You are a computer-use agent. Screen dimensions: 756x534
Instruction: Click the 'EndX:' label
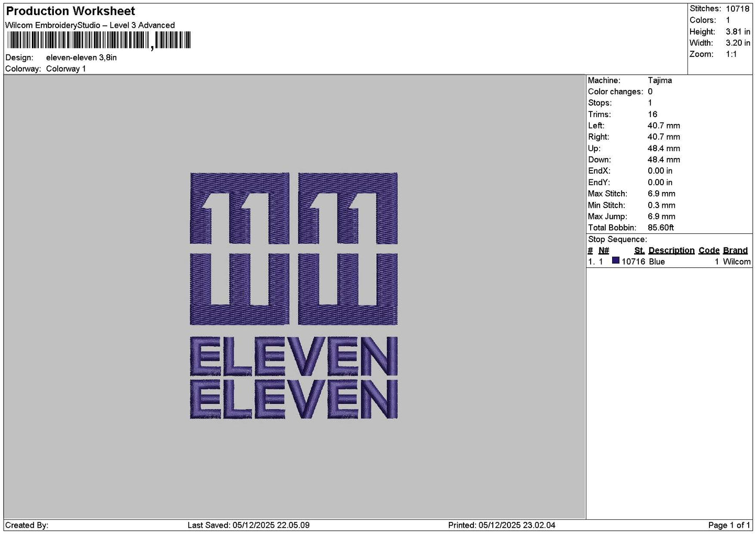(599, 171)
